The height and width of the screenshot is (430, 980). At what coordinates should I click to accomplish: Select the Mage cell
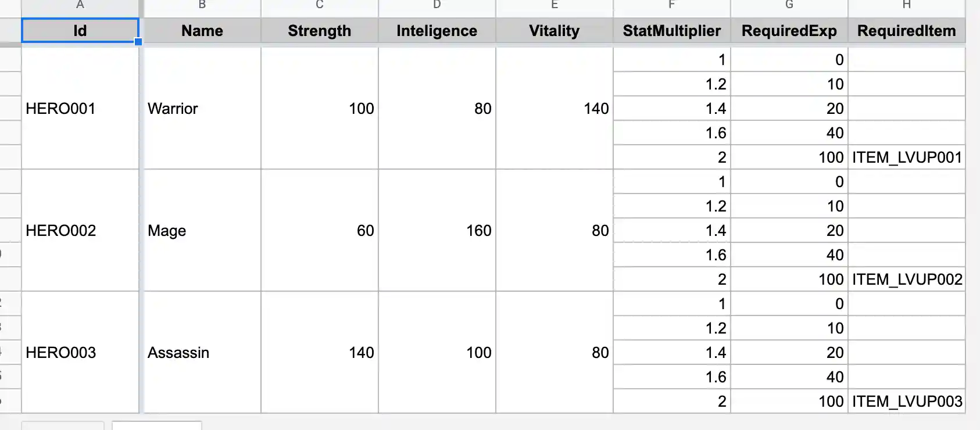tap(202, 230)
